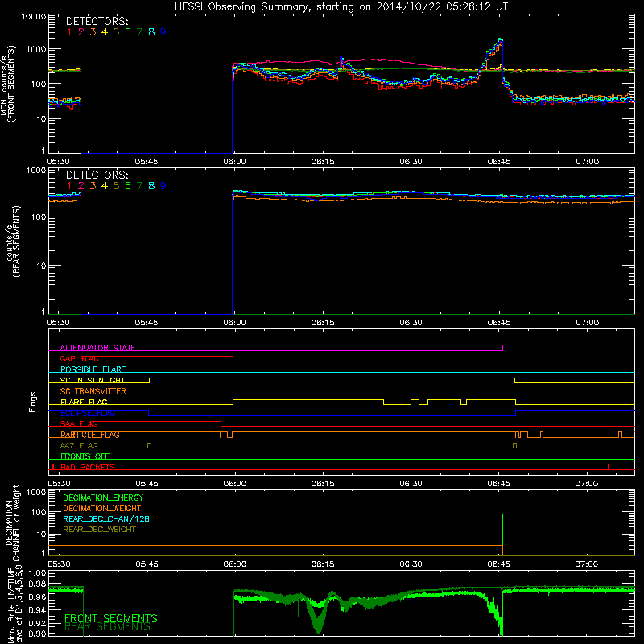Click the attenuator state step-up near 06:45
The height and width of the screenshot is (644, 644).
(502, 348)
